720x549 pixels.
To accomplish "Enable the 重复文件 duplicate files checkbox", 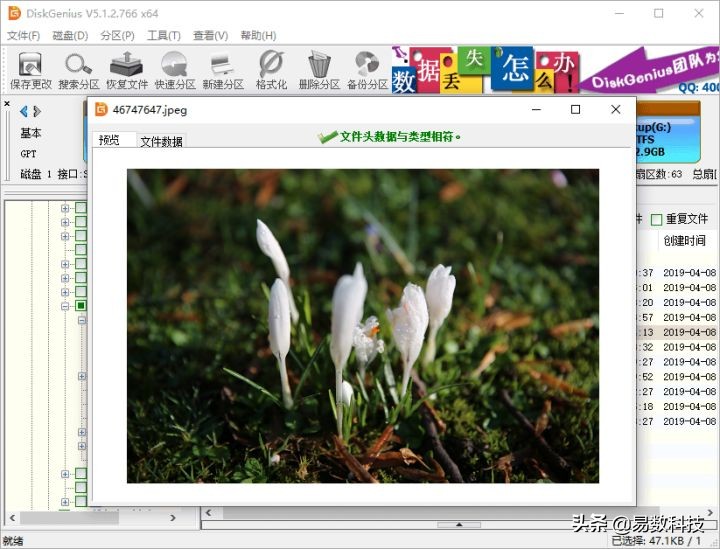I will pyautogui.click(x=657, y=220).
